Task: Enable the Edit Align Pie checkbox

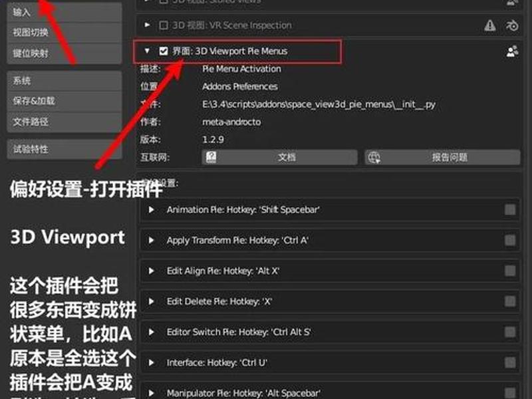Action: 510,271
